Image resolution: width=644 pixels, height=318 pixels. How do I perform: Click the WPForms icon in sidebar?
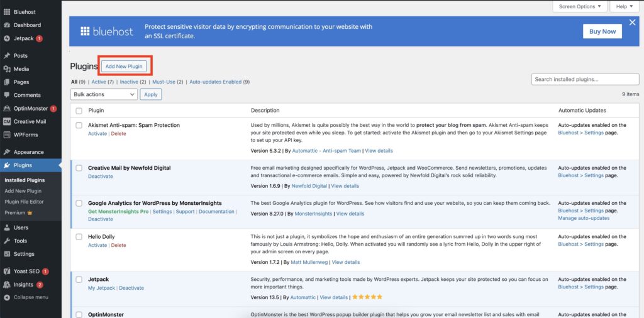[6, 134]
